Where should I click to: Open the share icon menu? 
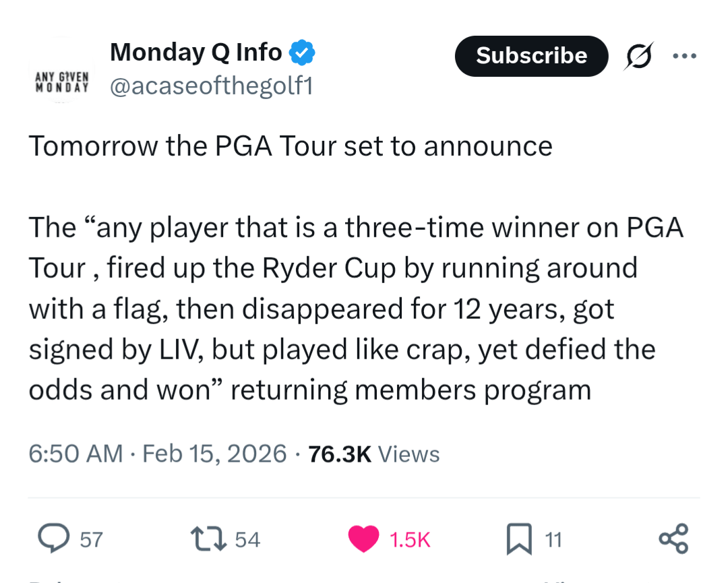(x=673, y=539)
